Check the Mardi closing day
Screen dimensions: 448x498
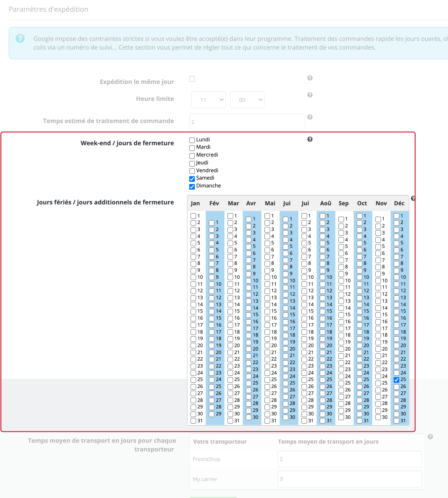point(192,148)
